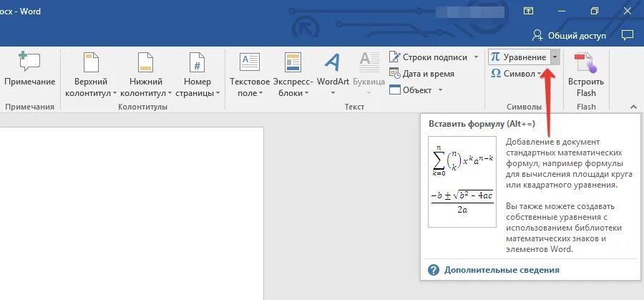644x300 pixels.
Task: Open the comments speech bubble icon in title area
Action: pyautogui.click(x=627, y=35)
